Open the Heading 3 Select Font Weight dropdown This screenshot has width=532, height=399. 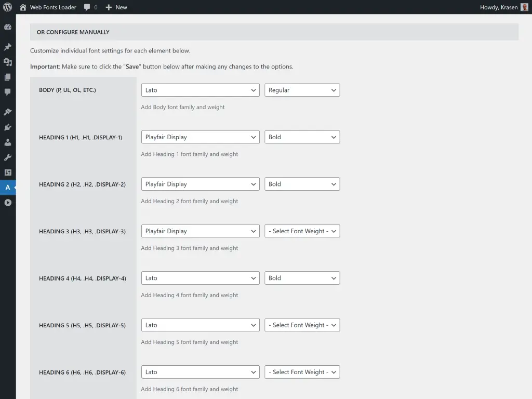click(302, 231)
